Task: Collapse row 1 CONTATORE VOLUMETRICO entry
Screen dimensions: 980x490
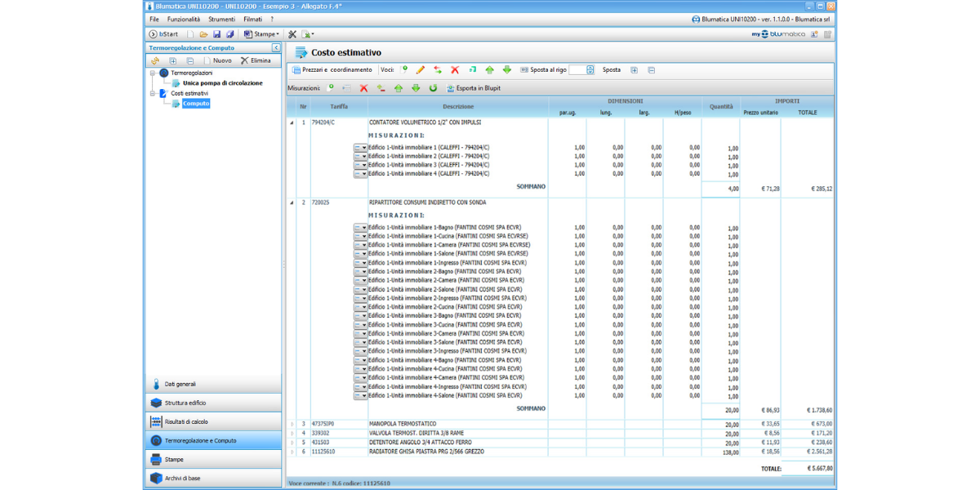Action: click(292, 122)
